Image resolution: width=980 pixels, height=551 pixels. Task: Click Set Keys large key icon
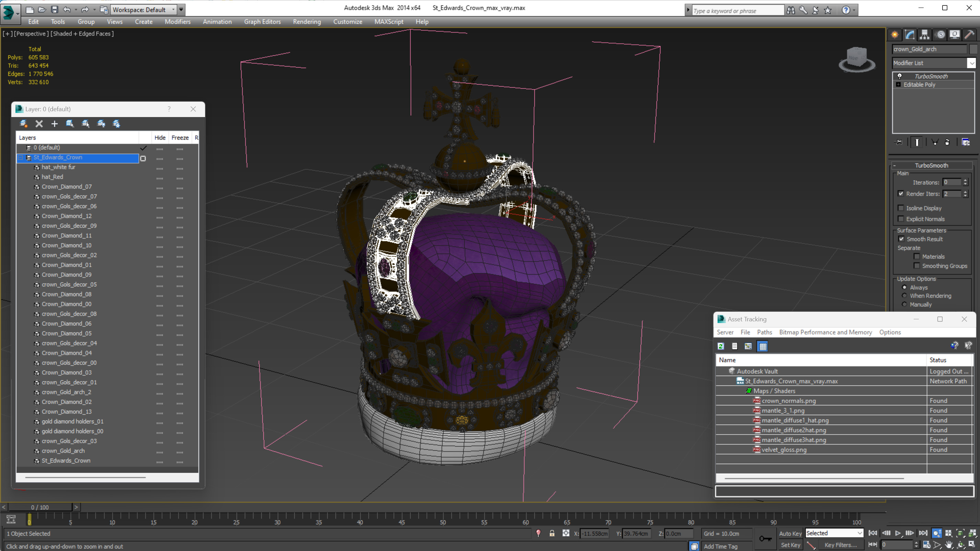coord(765,538)
